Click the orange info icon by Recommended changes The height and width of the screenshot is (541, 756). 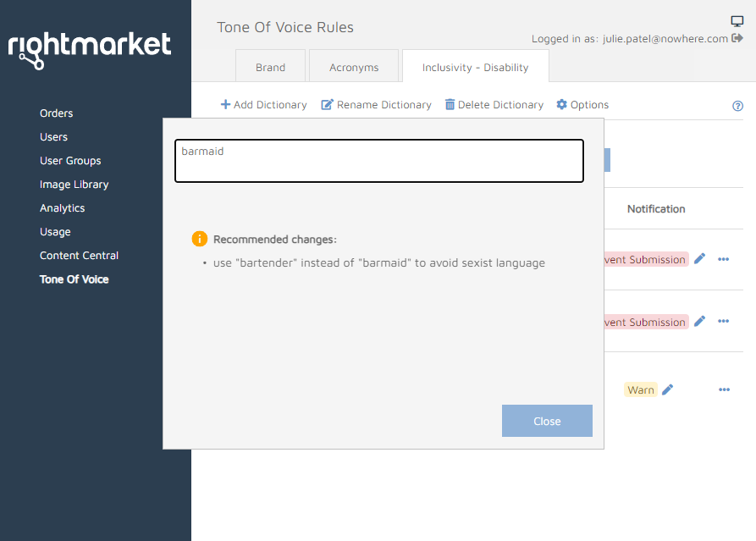[200, 239]
